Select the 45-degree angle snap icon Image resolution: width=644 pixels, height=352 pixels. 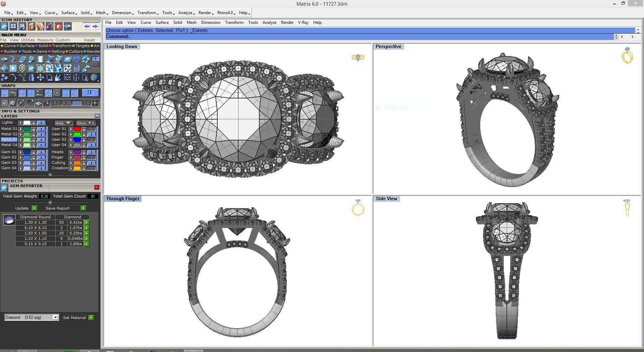coord(30,103)
